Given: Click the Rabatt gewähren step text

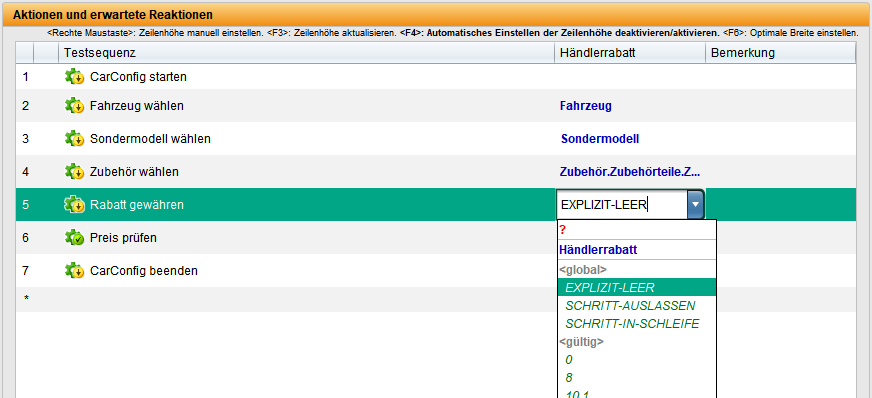Looking at the screenshot, I should tap(137, 205).
